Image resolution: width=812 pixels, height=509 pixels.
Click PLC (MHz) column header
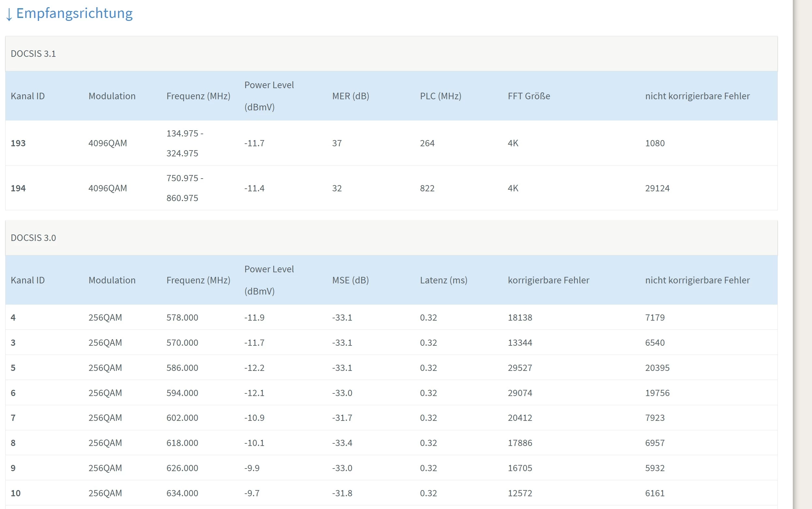coord(440,96)
